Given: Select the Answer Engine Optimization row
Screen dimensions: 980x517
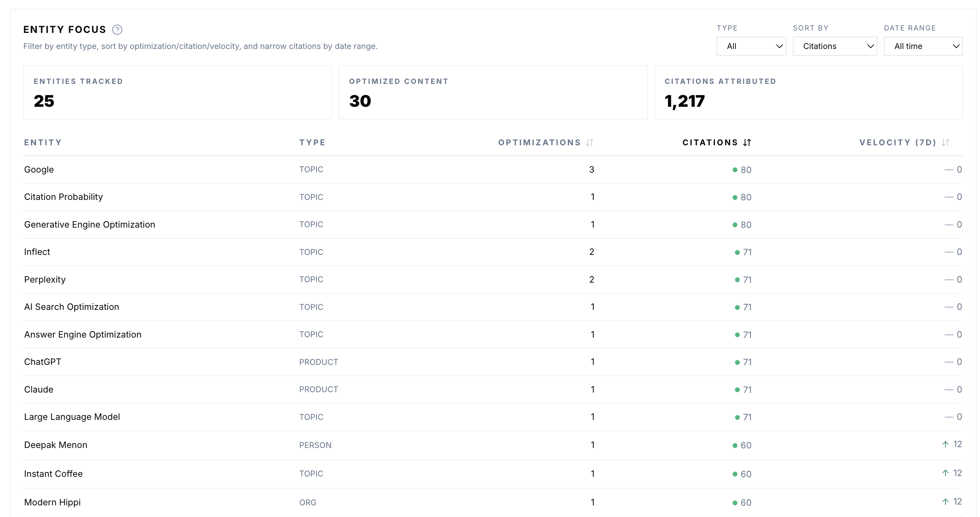Looking at the screenshot, I should click(x=83, y=334).
